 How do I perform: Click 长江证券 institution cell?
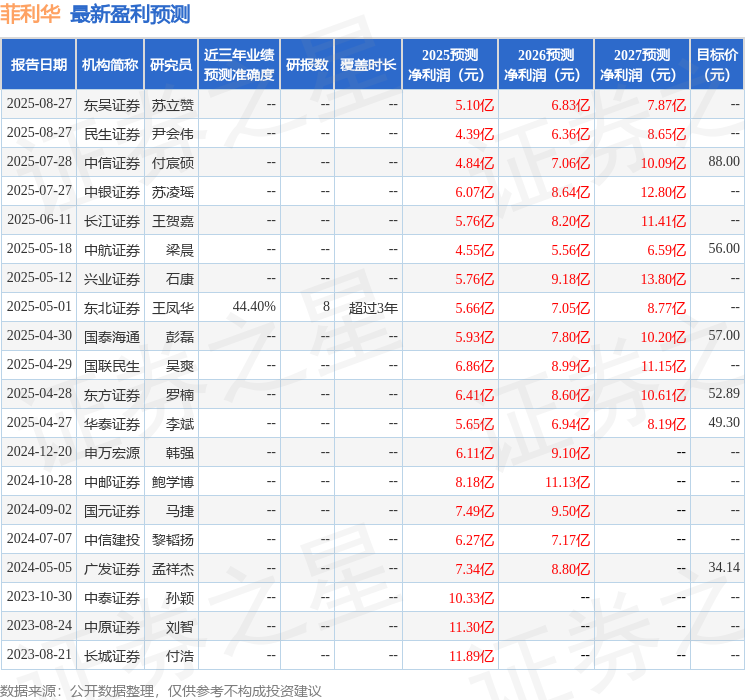pos(112,221)
